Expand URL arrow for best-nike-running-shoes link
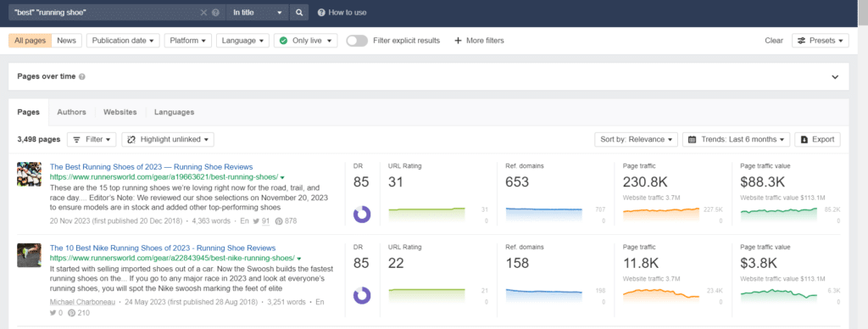Image resolution: width=868 pixels, height=329 pixels. point(299,259)
